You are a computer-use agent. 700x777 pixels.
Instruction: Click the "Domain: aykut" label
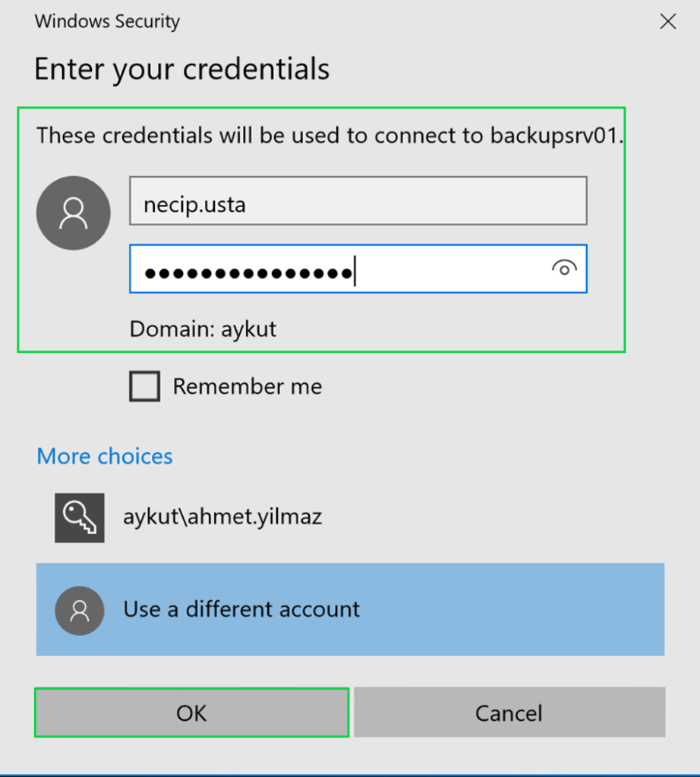[203, 329]
